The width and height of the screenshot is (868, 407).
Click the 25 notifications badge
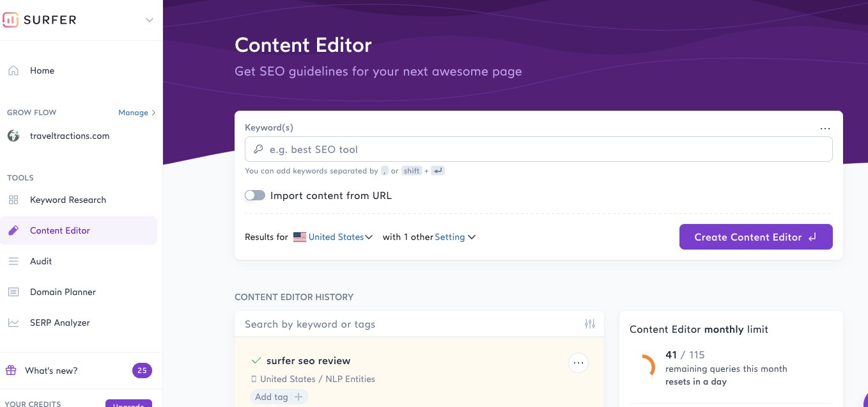(142, 371)
